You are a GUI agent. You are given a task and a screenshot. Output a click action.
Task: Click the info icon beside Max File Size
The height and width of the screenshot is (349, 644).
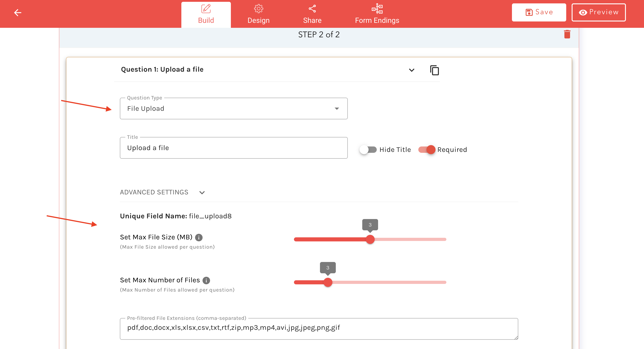point(199,237)
